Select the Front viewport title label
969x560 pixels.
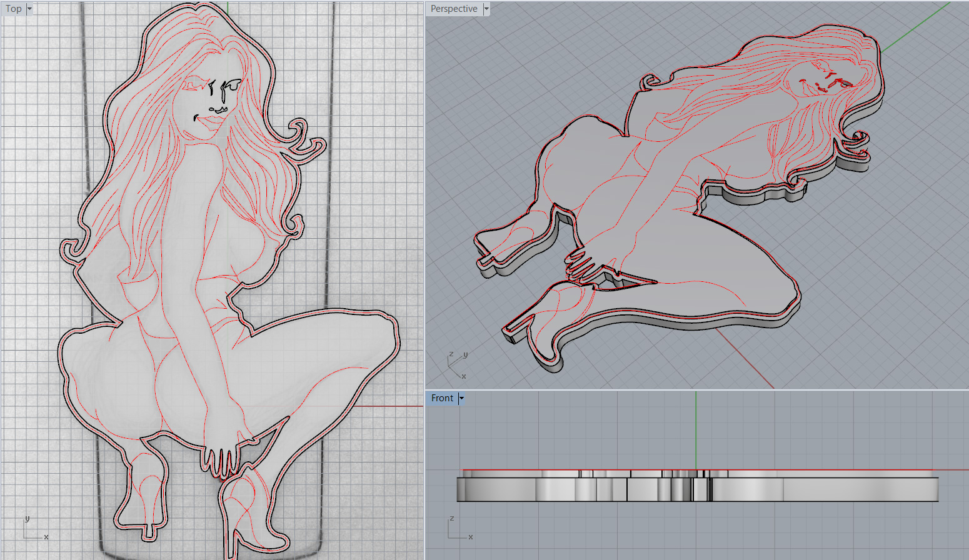[442, 398]
